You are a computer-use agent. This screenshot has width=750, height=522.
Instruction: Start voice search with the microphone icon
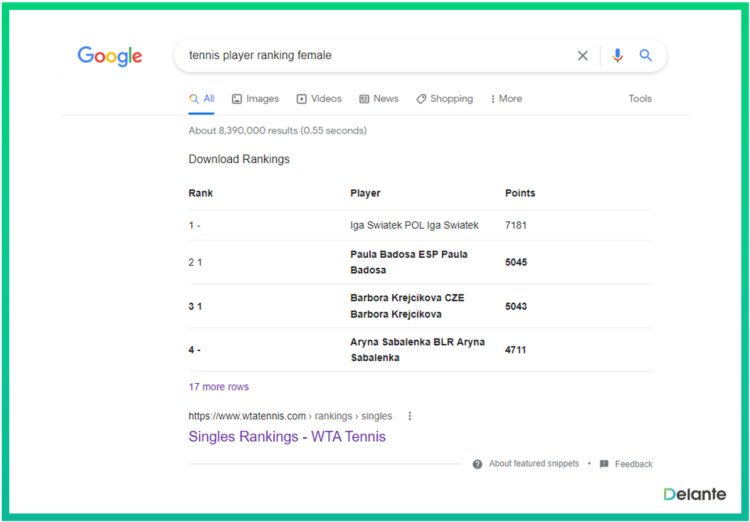tap(617, 56)
